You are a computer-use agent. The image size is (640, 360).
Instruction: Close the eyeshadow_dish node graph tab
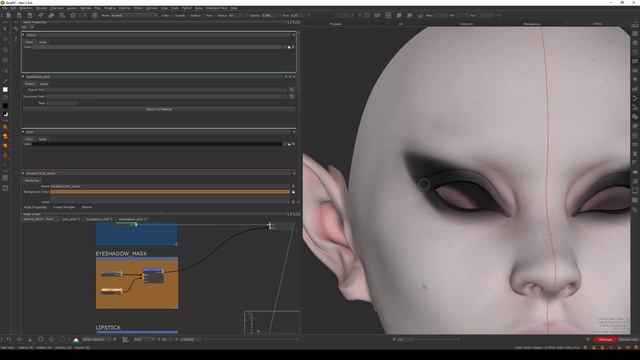coord(145,219)
